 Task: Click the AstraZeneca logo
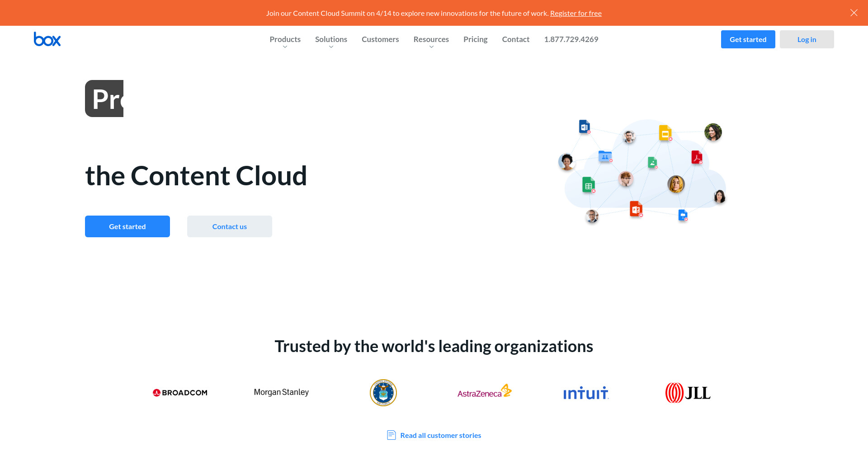click(x=484, y=392)
